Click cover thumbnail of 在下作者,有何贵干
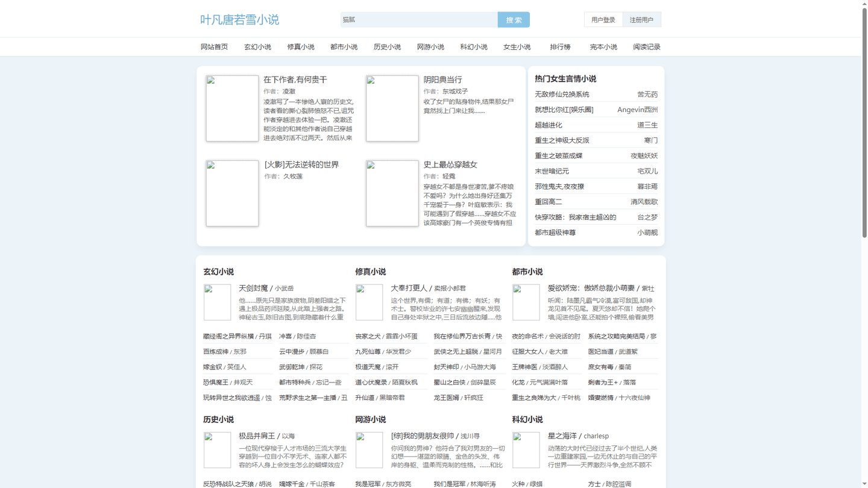 coord(232,108)
